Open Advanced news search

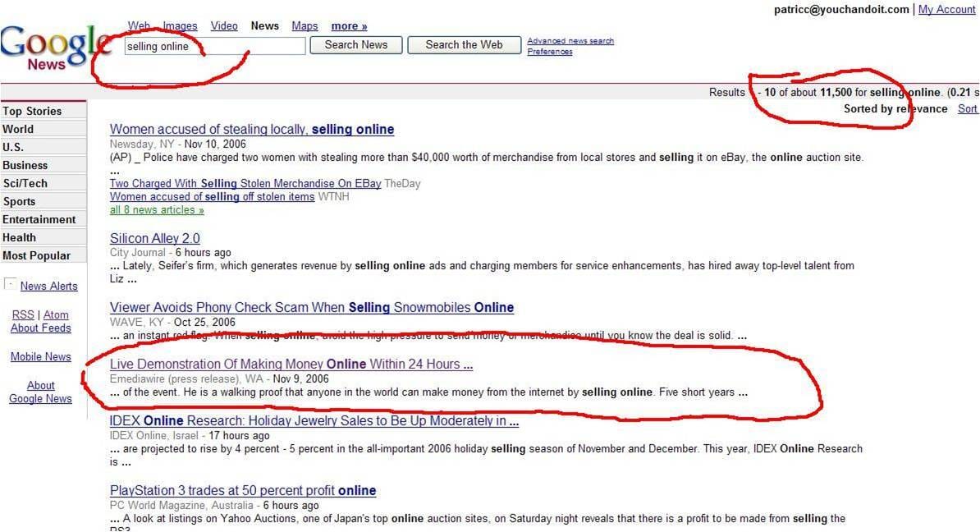pyautogui.click(x=570, y=40)
